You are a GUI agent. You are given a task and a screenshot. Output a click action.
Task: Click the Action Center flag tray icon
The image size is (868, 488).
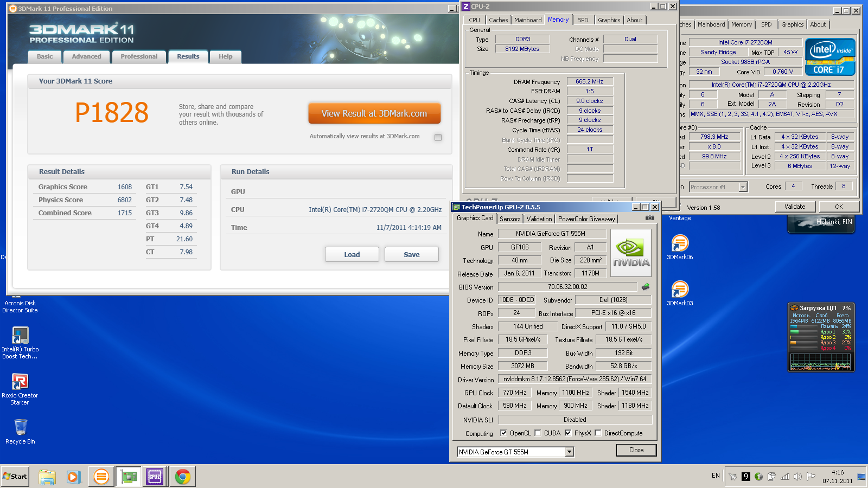coord(811,477)
